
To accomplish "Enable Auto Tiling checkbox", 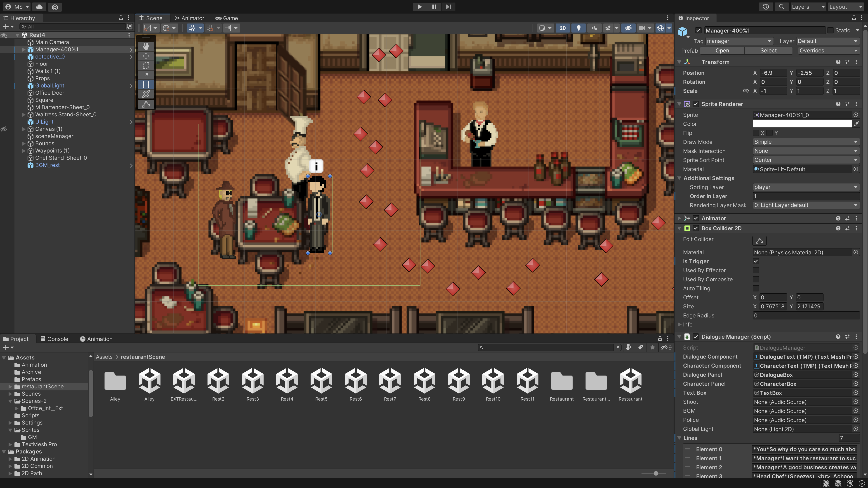I will 756,289.
